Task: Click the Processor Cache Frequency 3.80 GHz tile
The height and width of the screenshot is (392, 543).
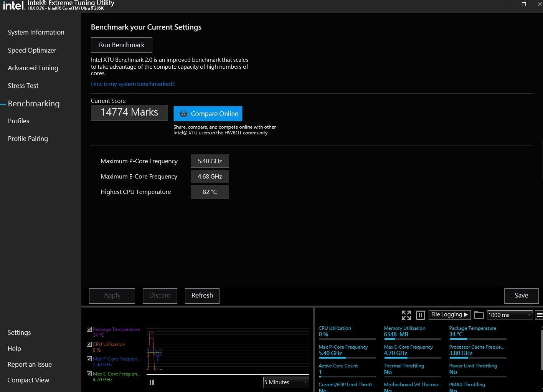Action: (478, 351)
